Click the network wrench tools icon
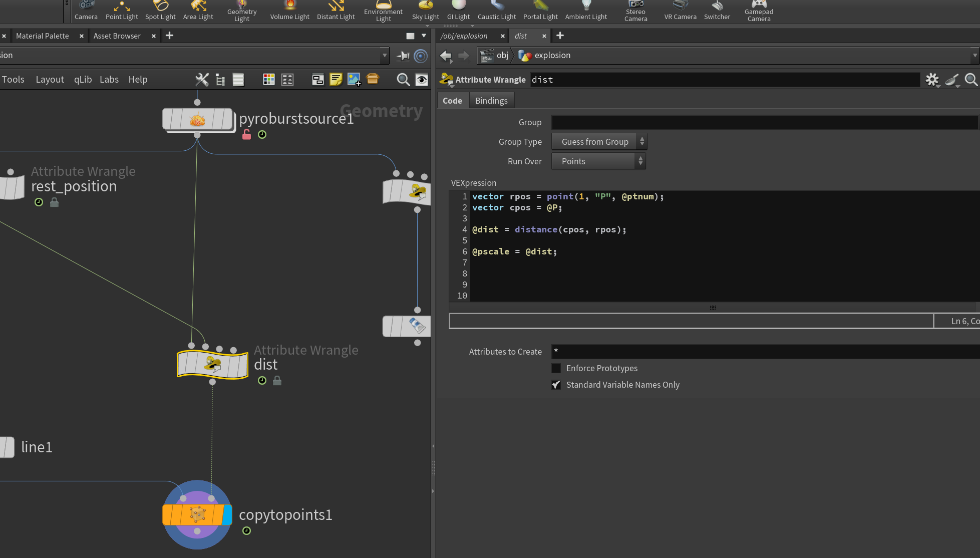The image size is (980, 558). (x=202, y=80)
